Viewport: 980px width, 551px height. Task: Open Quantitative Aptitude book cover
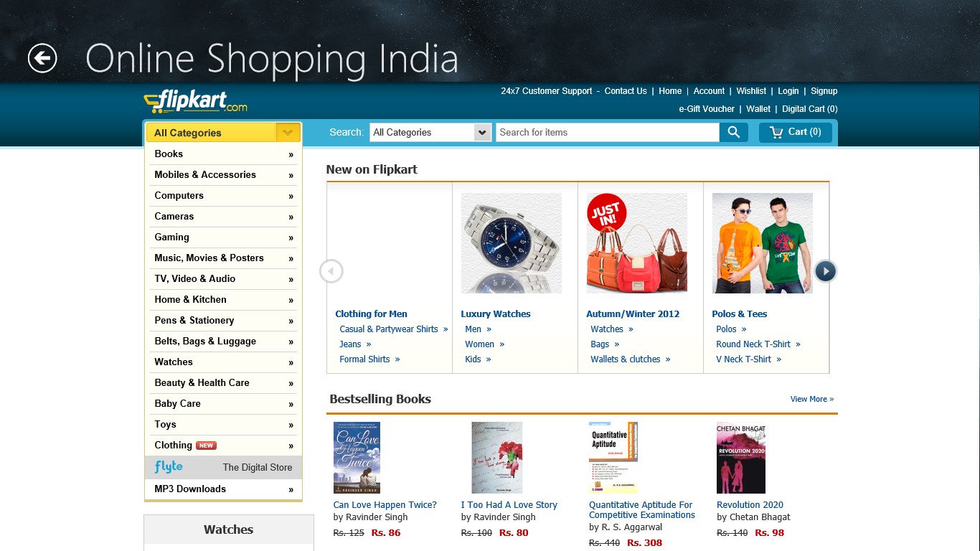(613, 458)
